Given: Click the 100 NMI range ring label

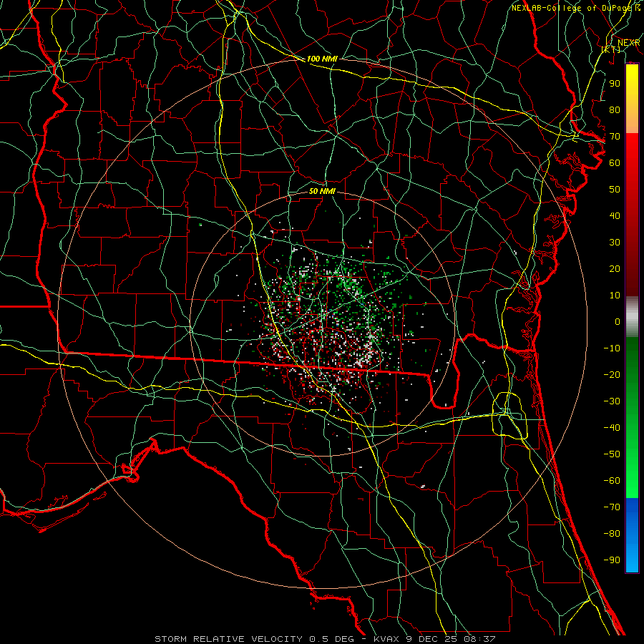Looking at the screenshot, I should point(322,59).
